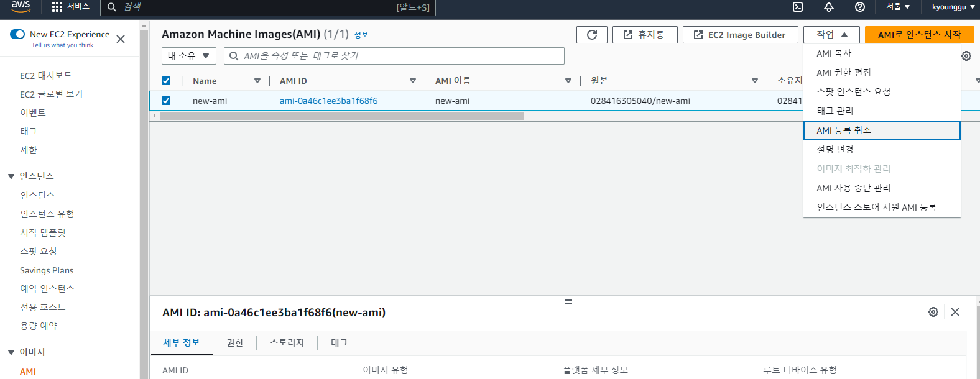Select AMI 등록 취소 menu item

[882, 130]
